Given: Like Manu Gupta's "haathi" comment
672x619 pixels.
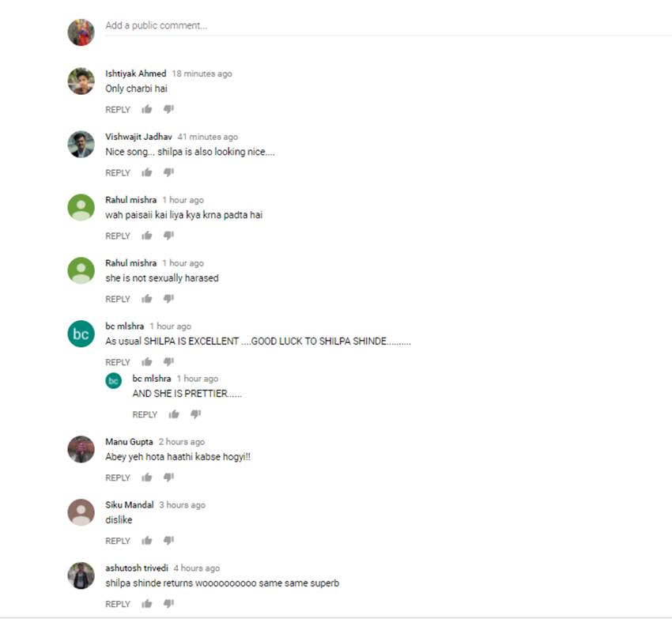Looking at the screenshot, I should click(x=147, y=477).
